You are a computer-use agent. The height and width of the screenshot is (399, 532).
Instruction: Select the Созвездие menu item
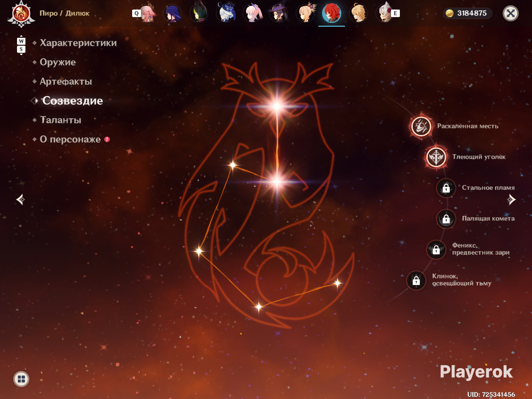72,101
